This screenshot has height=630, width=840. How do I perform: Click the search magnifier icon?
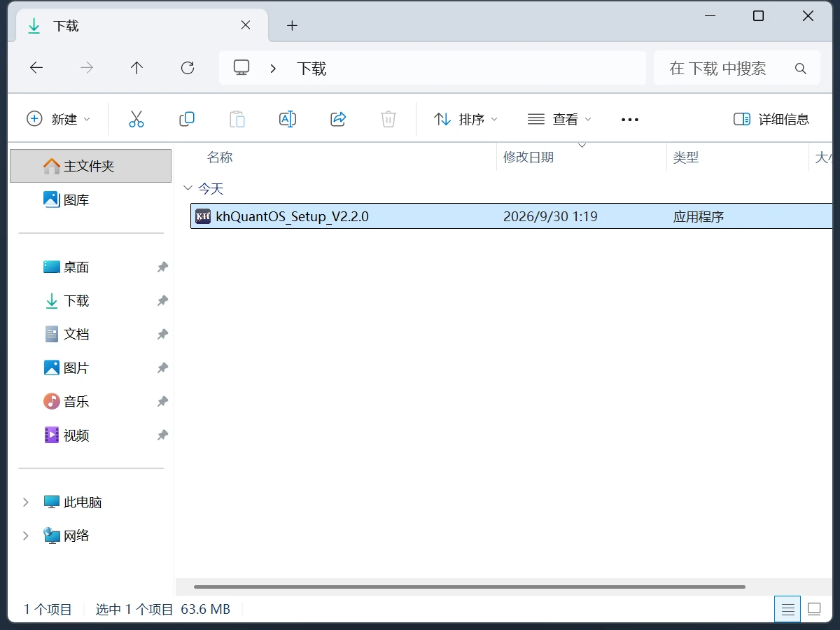click(x=801, y=69)
